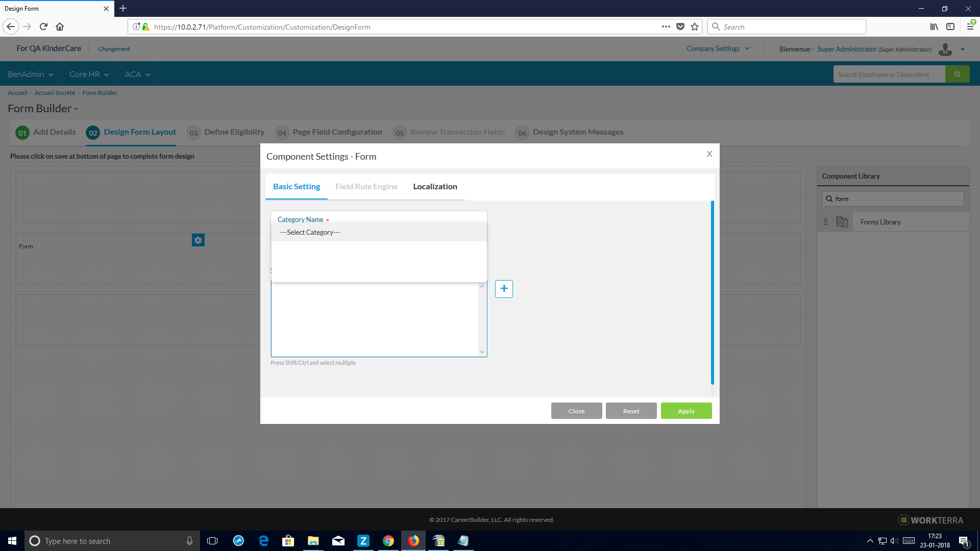980x551 pixels.
Task: Click the Reset button
Action: [x=631, y=411]
